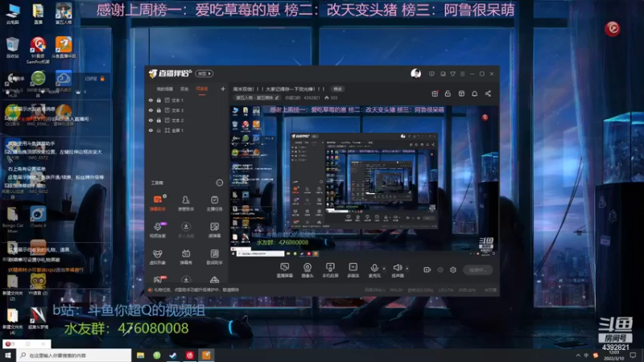The image size is (644, 362).
Task: Toggle lock of 文本 3 layer
Action: tap(159, 110)
